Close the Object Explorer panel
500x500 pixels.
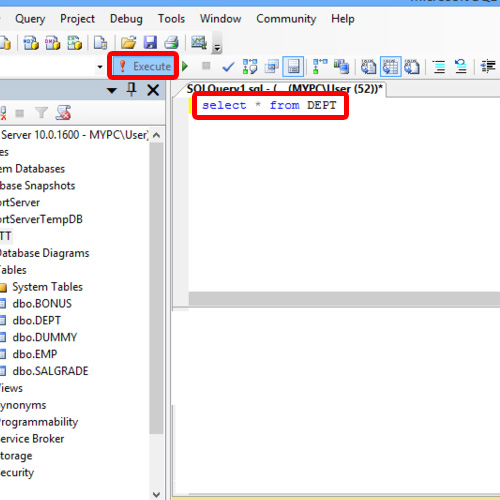pyautogui.click(x=153, y=90)
